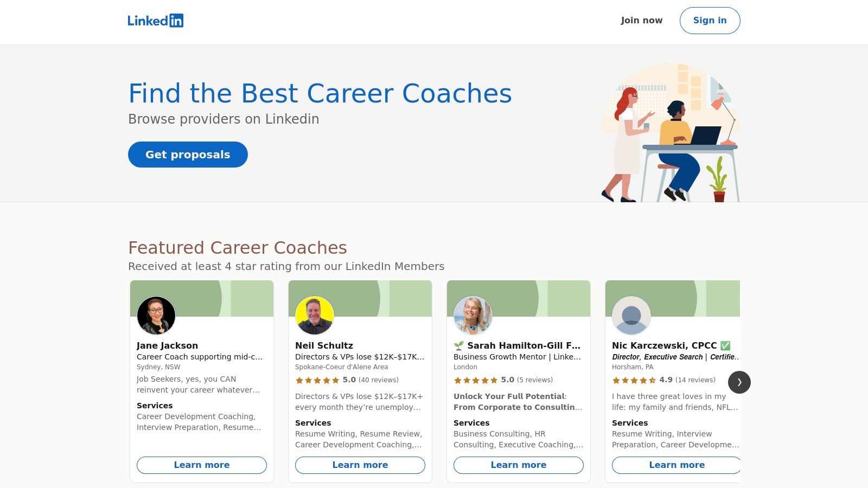868x488 pixels.
Task: Click Get proposals
Action: point(188,155)
